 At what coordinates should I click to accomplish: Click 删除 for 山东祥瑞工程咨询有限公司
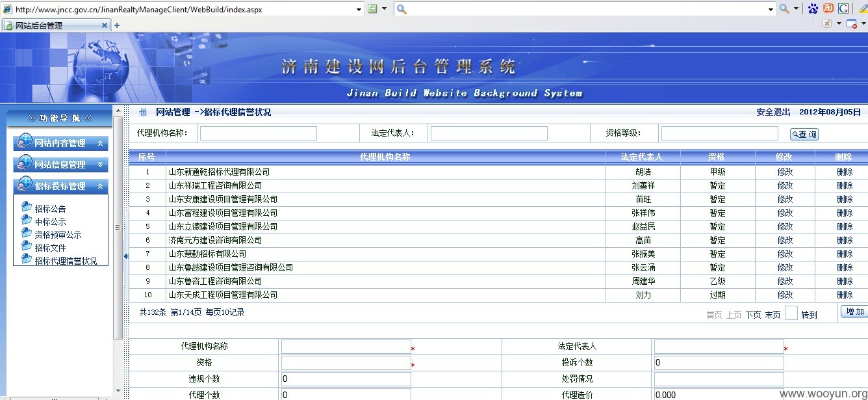click(845, 185)
